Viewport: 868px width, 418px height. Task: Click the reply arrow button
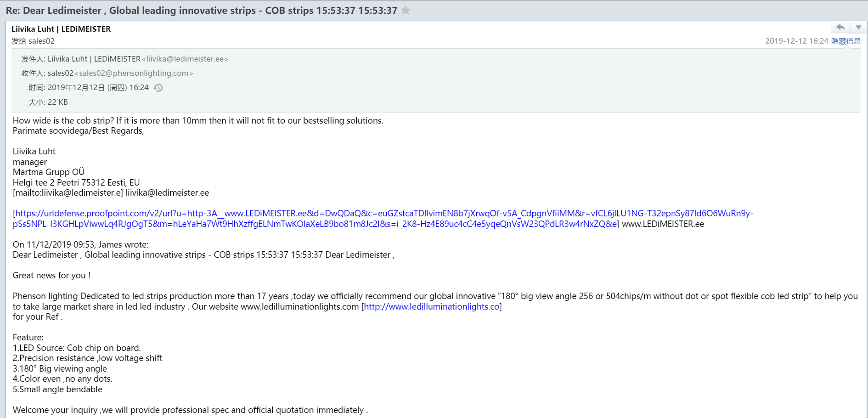[840, 27]
